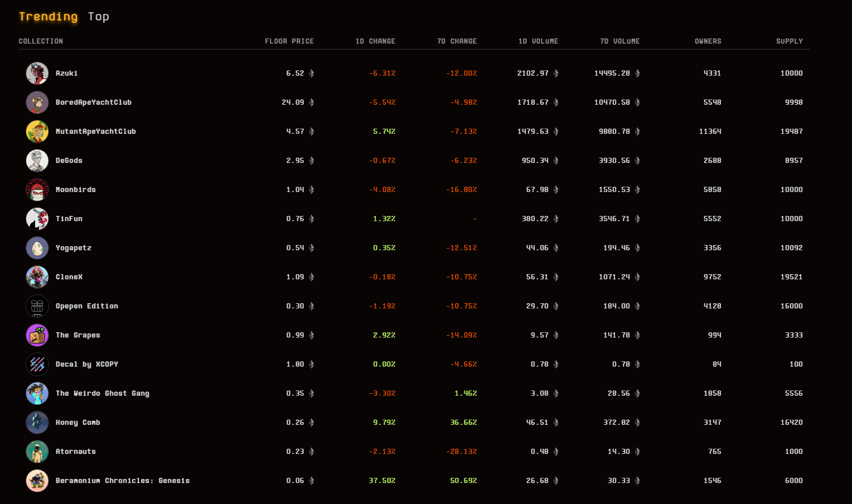Click The Grapes collection avatar
The image size is (852, 504).
pos(37,335)
